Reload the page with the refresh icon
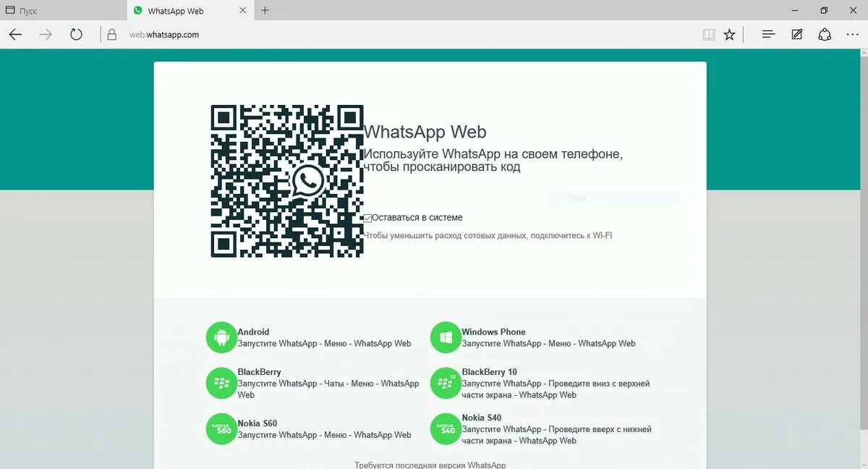Screen dimensions: 868x469 click(x=76, y=34)
